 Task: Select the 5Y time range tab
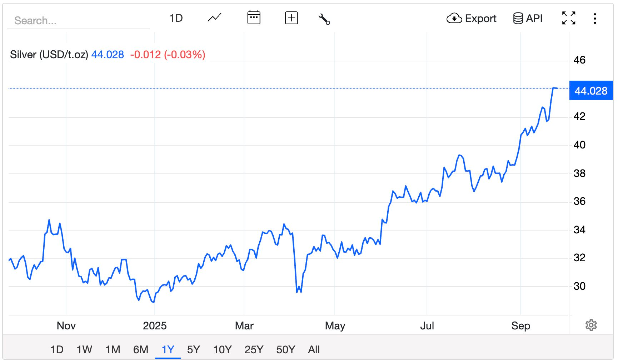193,349
